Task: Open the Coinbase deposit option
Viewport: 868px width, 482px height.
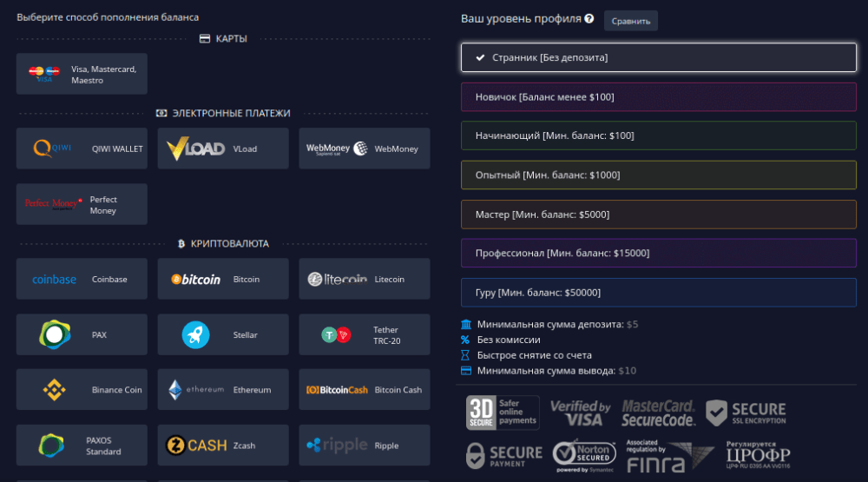Action: [82, 280]
